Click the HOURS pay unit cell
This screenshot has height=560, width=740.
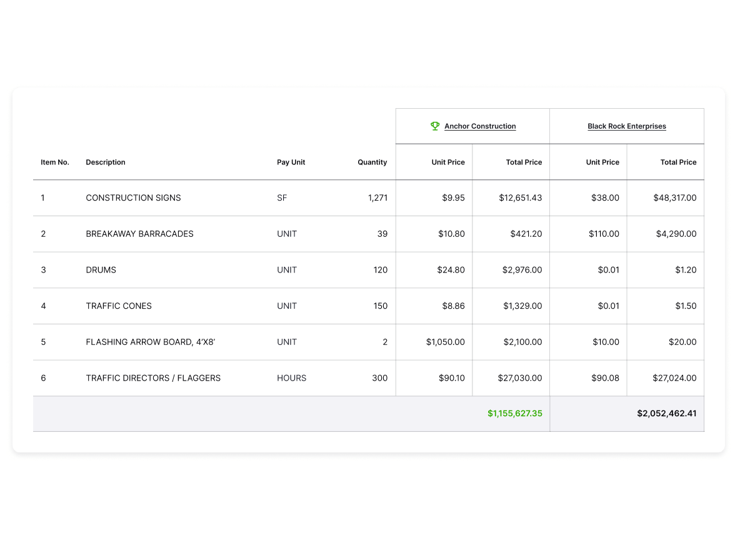292,378
